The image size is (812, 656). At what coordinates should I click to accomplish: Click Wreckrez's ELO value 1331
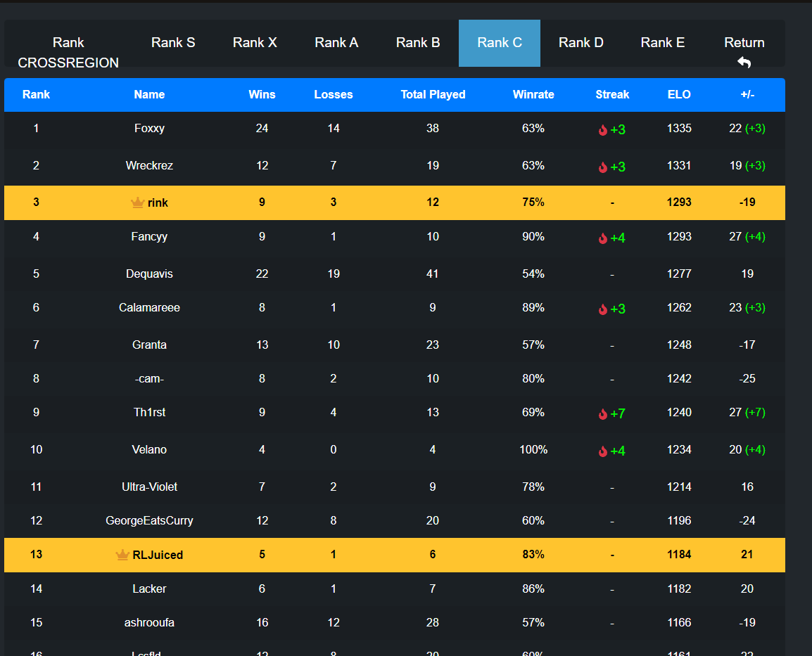[x=679, y=165]
